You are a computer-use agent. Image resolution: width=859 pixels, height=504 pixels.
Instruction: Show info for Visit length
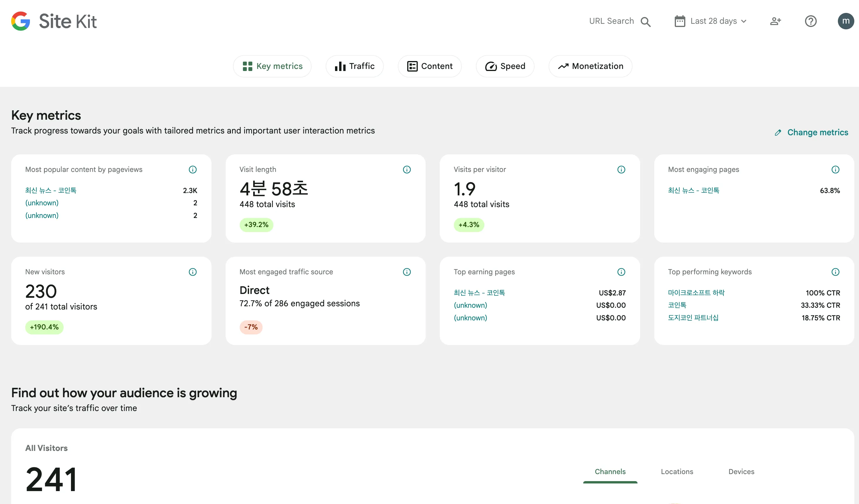(x=407, y=169)
